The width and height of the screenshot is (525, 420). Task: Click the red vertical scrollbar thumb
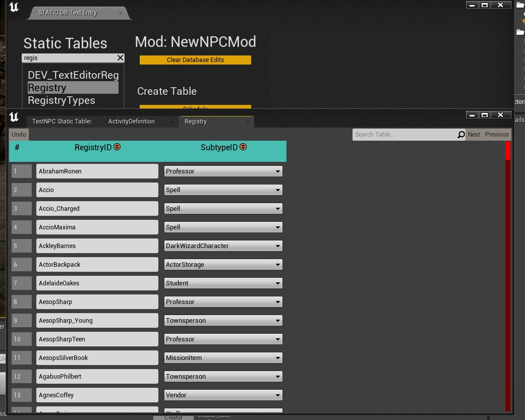point(507,151)
